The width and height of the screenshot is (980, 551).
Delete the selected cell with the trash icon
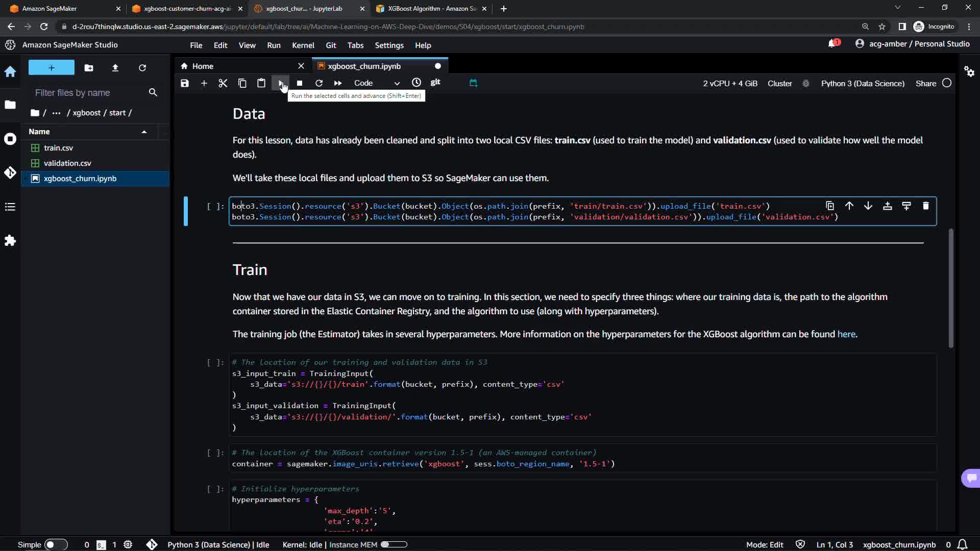925,206
